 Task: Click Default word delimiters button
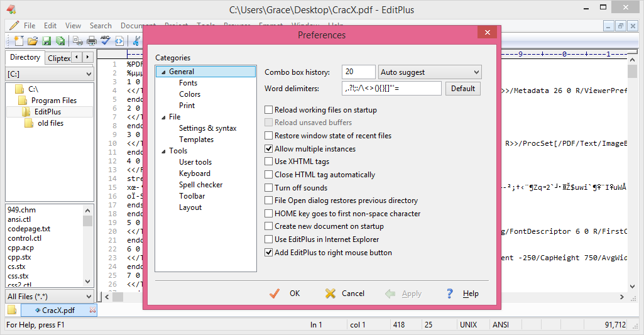click(463, 89)
